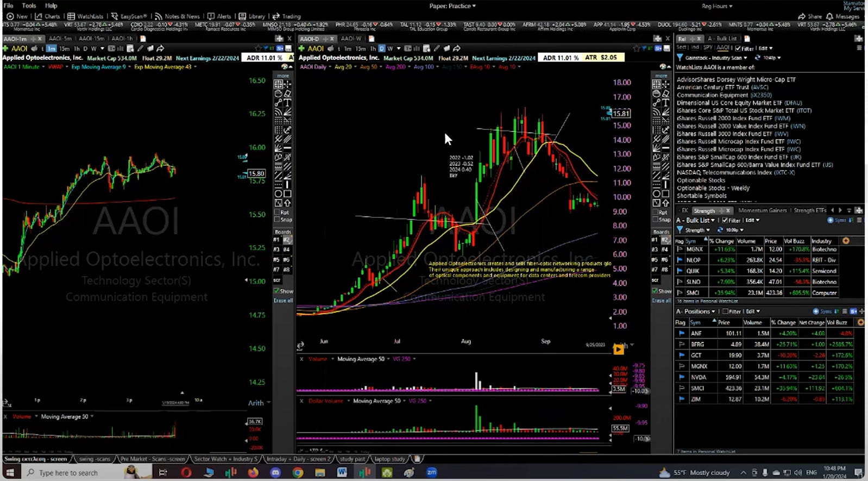Screen dimensions: 868x481
Task: Click the share arrow icon on the 1-minute chart header
Action: 160,48
